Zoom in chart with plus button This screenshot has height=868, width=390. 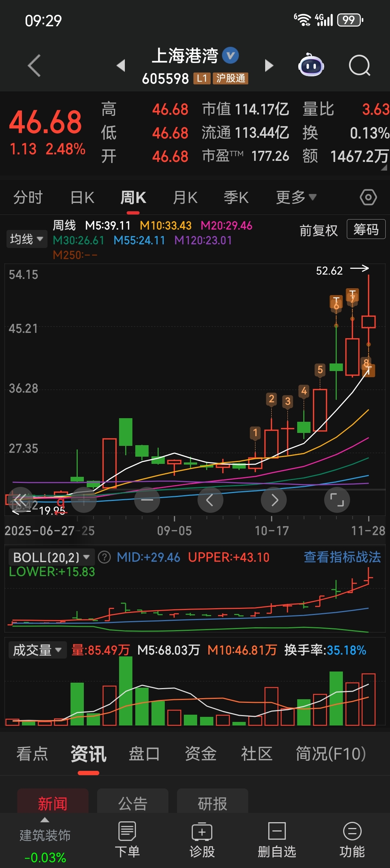[x=84, y=499]
